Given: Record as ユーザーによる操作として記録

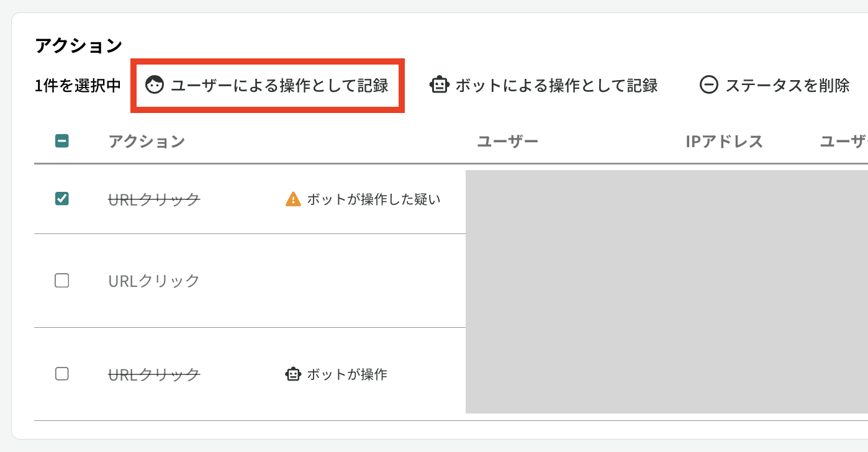Looking at the screenshot, I should (268, 85).
